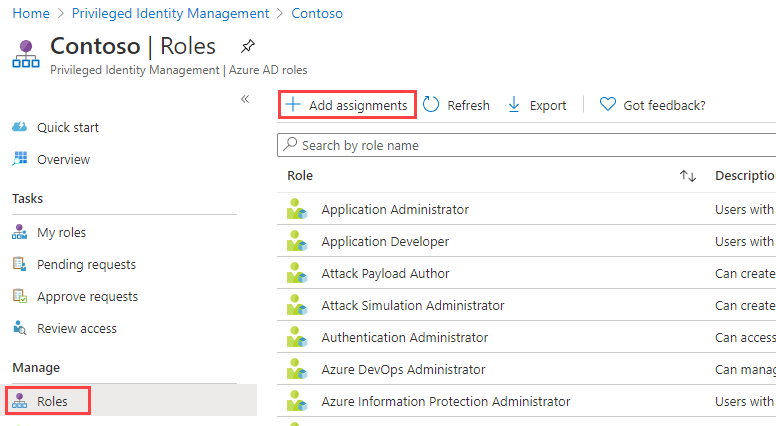776x426 pixels.
Task: Click description cell of Azure DevOps Administrator row
Action: (745, 370)
